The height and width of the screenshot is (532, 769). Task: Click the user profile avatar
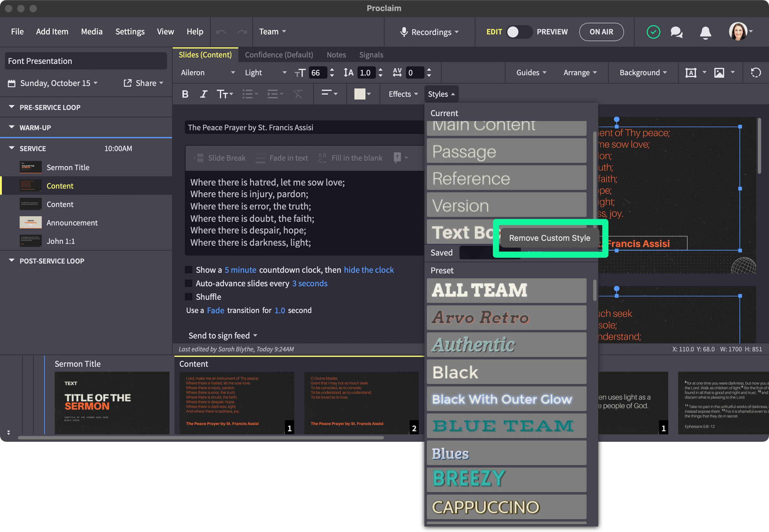[738, 31]
